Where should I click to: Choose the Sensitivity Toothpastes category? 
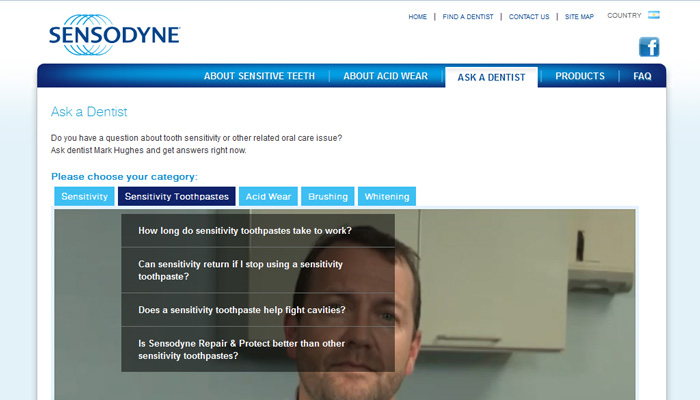pos(177,196)
